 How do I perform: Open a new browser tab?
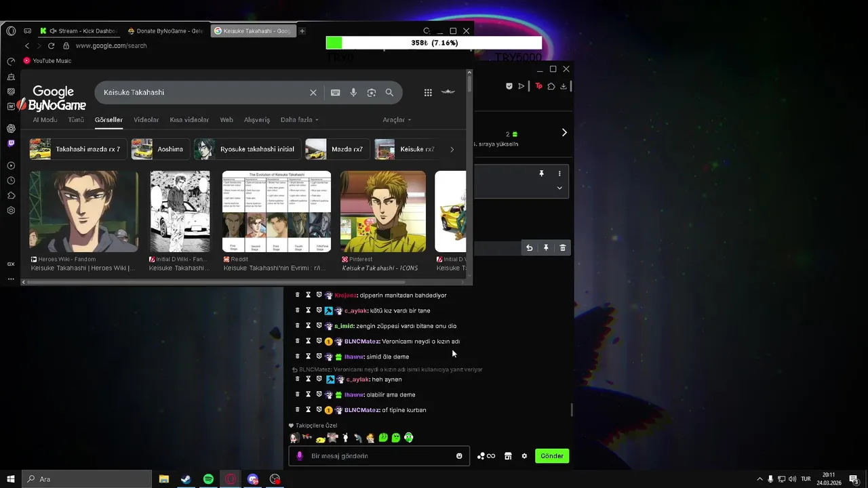(x=302, y=30)
